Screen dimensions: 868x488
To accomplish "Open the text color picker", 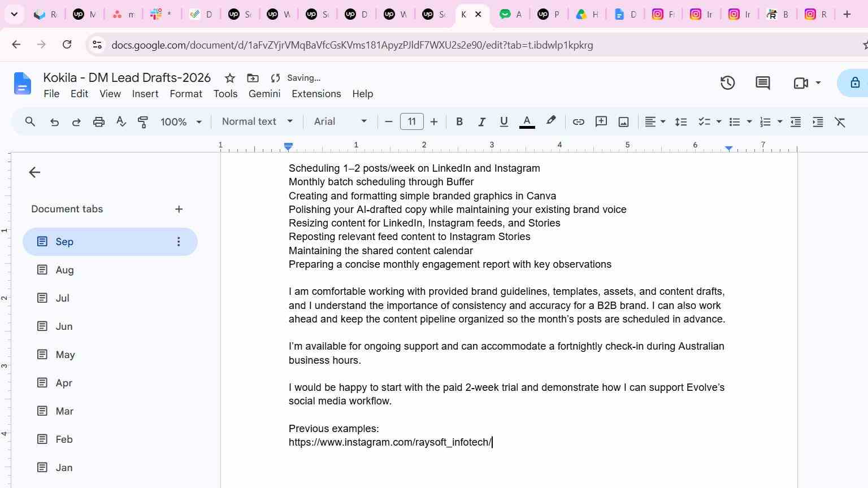I will (x=527, y=121).
